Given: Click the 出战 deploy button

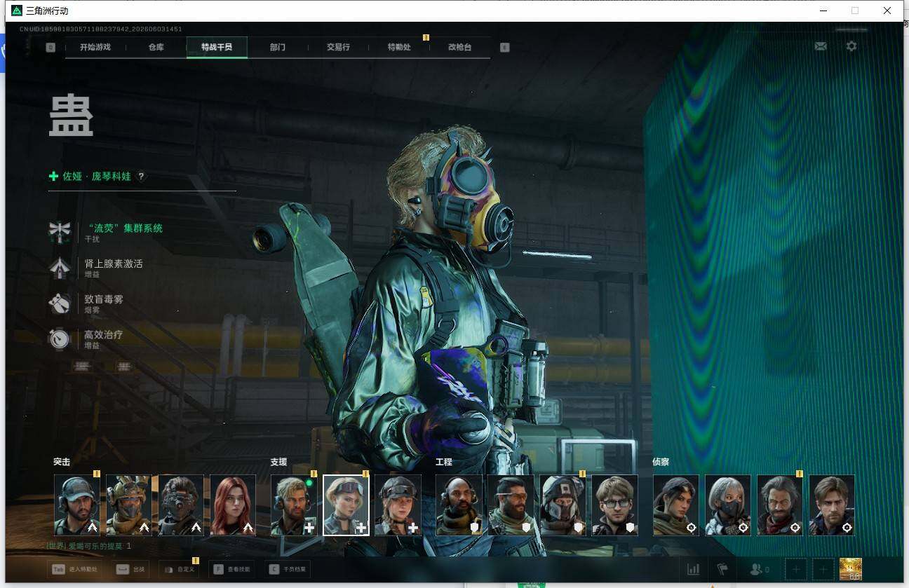Looking at the screenshot, I should [130, 570].
